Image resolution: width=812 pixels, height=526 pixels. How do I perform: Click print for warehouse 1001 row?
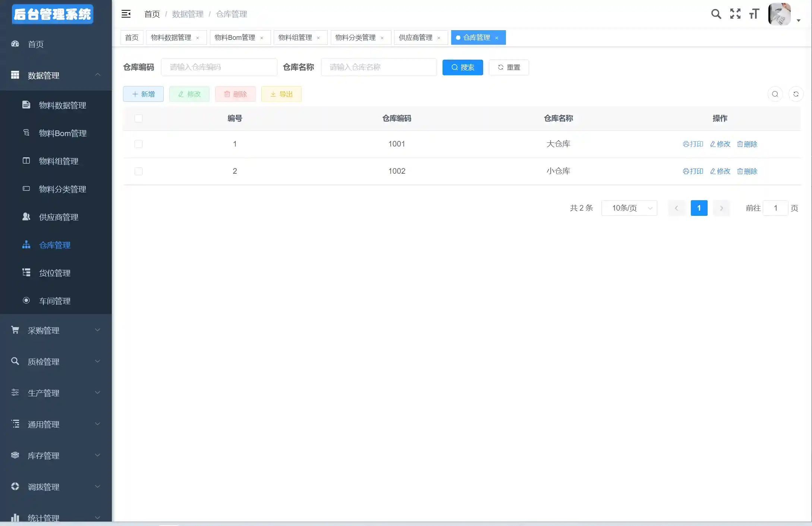point(693,144)
